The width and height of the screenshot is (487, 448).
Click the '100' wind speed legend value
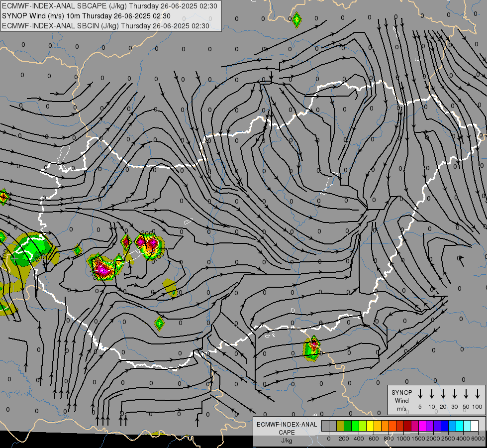(478, 407)
